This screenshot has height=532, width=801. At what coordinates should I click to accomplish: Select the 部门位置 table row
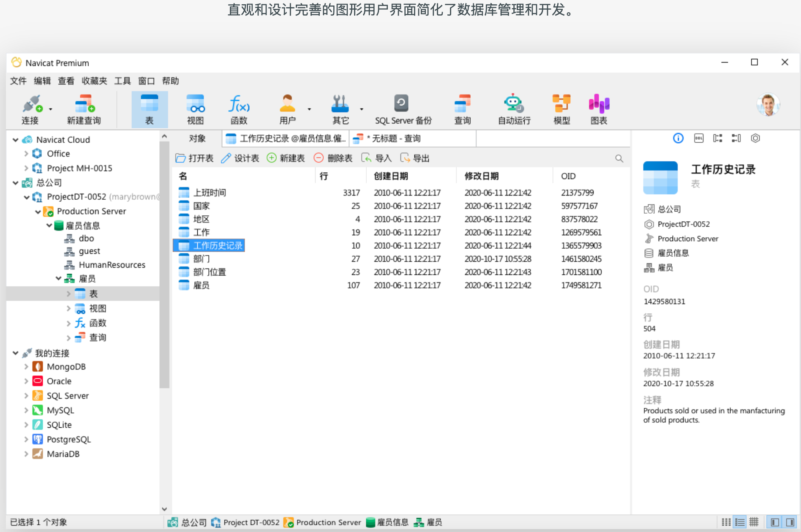point(400,272)
